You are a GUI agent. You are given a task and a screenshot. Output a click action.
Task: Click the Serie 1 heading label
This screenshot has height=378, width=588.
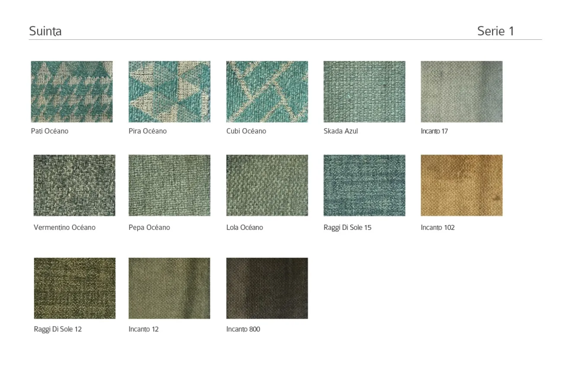[495, 31]
